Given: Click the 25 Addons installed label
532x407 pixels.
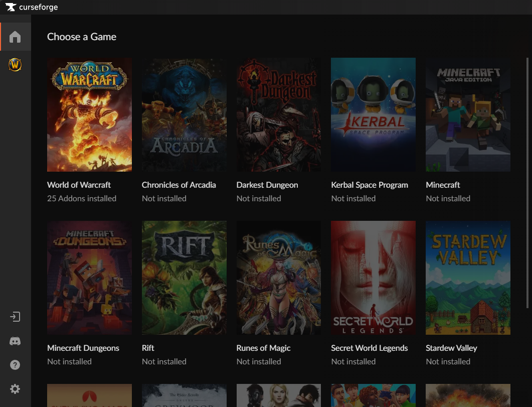Looking at the screenshot, I should click(81, 199).
